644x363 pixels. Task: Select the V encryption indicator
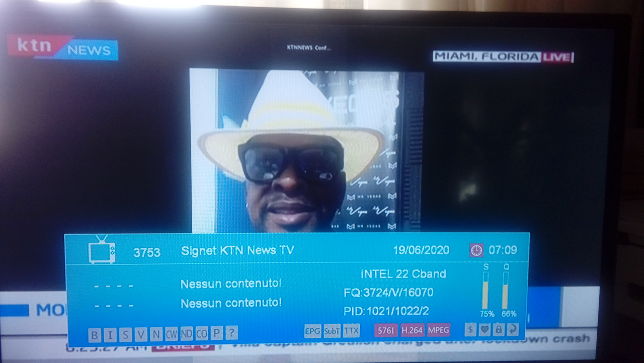pos(141,334)
